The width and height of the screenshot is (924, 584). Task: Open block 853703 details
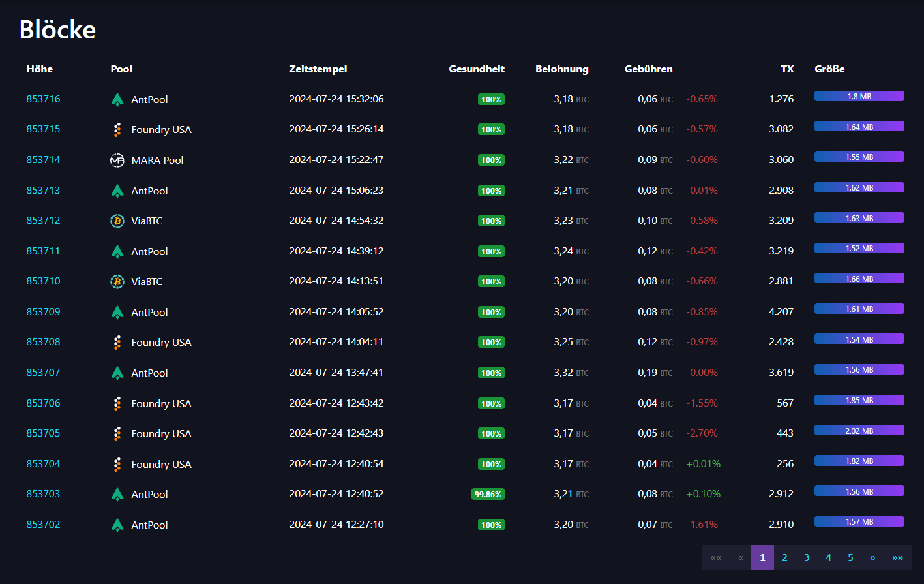point(43,494)
